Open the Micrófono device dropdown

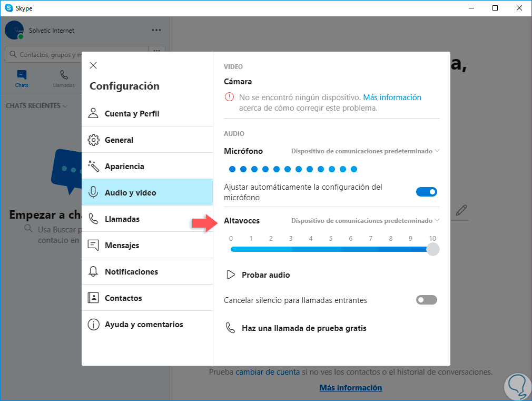[366, 151]
